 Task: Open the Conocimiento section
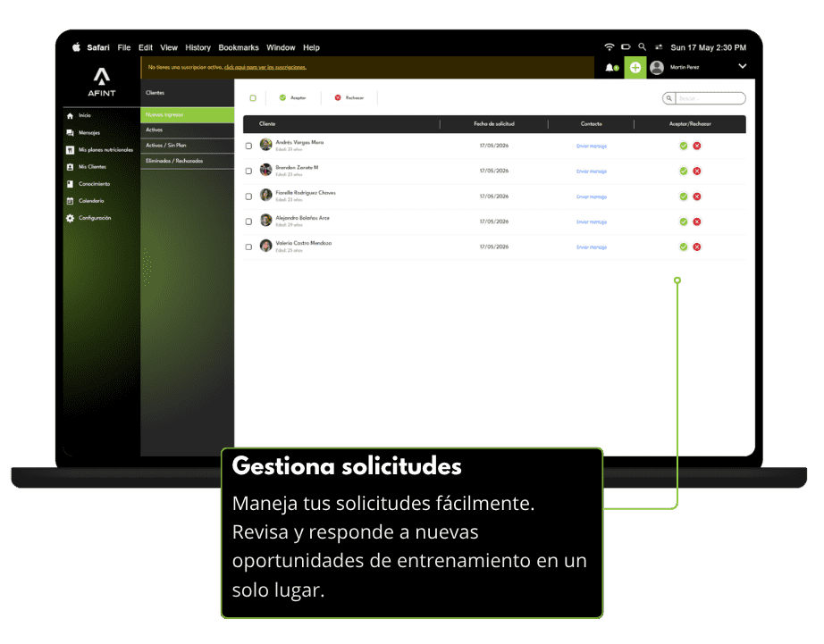88,184
